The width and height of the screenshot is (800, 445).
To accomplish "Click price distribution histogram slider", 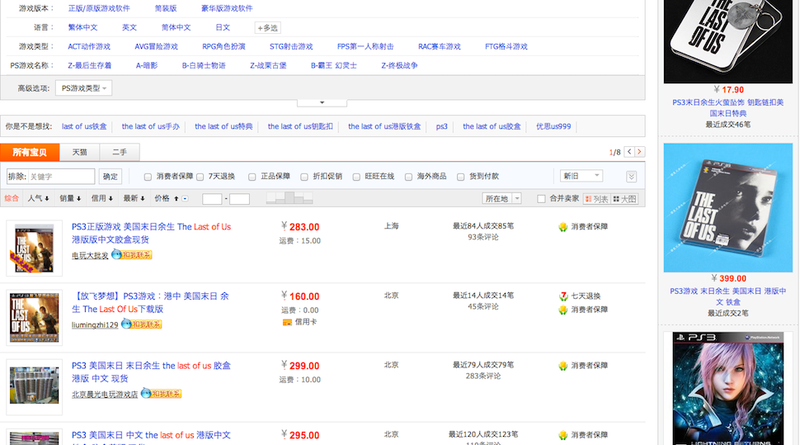I will (289, 197).
